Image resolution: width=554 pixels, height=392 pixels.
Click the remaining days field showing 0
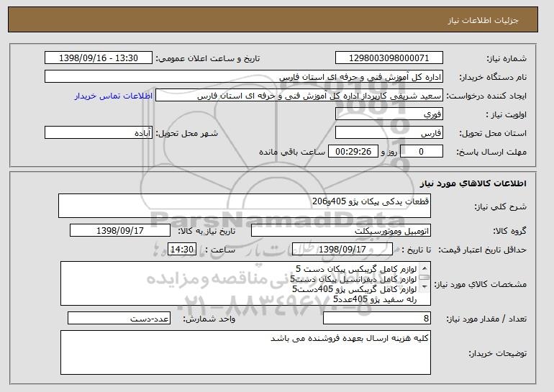point(421,152)
